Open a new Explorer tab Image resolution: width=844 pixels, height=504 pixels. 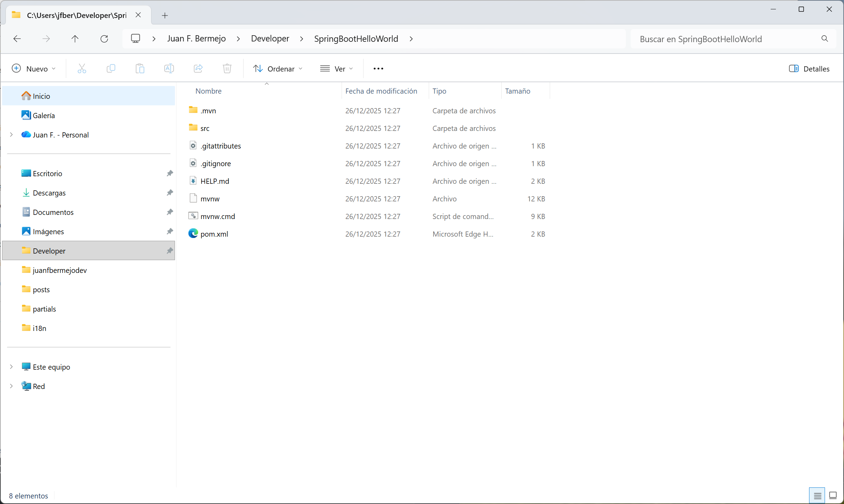[165, 15]
